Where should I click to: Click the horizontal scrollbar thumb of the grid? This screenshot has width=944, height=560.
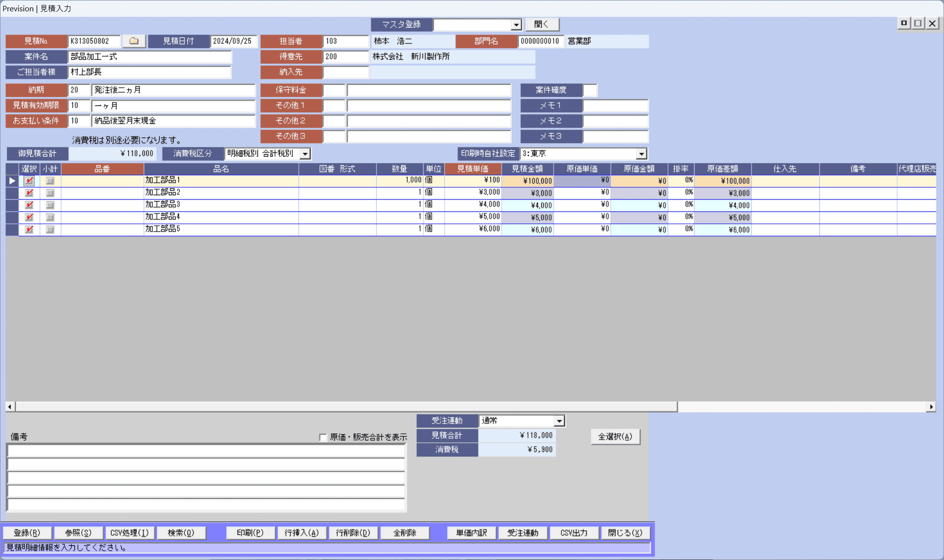tap(346, 407)
